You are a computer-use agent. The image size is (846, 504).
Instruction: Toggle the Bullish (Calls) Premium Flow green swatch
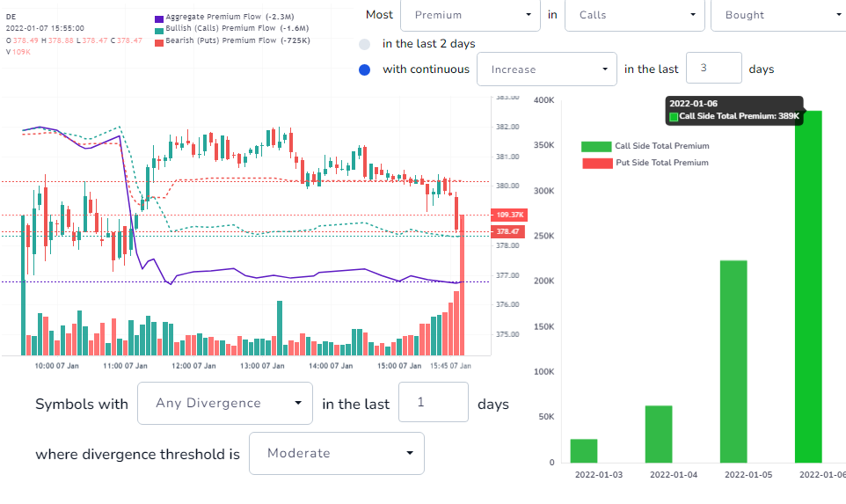(x=159, y=31)
